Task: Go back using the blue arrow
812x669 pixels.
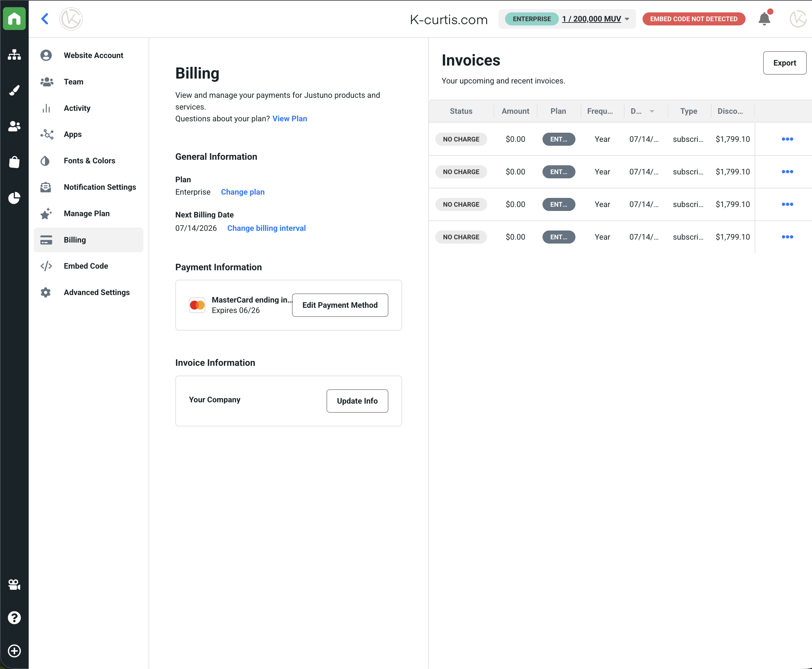Action: coord(45,19)
